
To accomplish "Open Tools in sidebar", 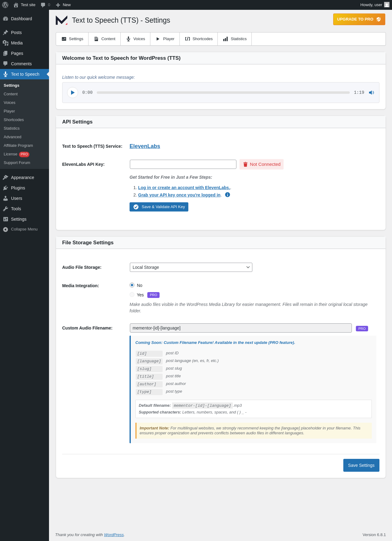I will tap(24, 209).
